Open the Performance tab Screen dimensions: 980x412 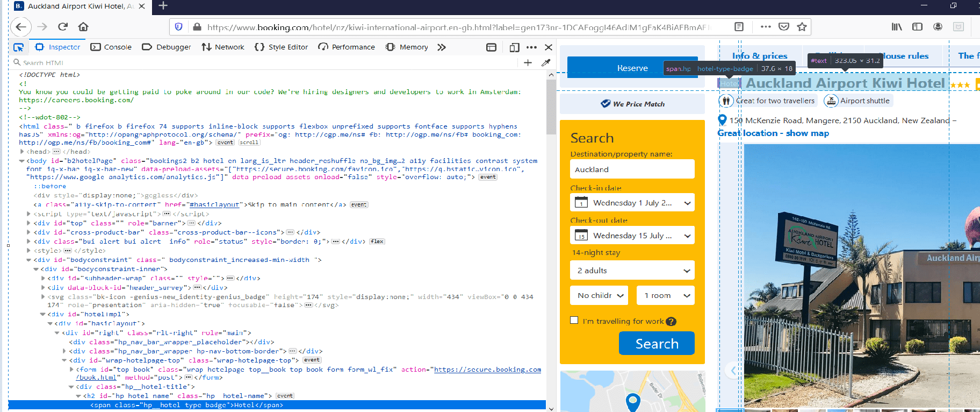click(347, 47)
